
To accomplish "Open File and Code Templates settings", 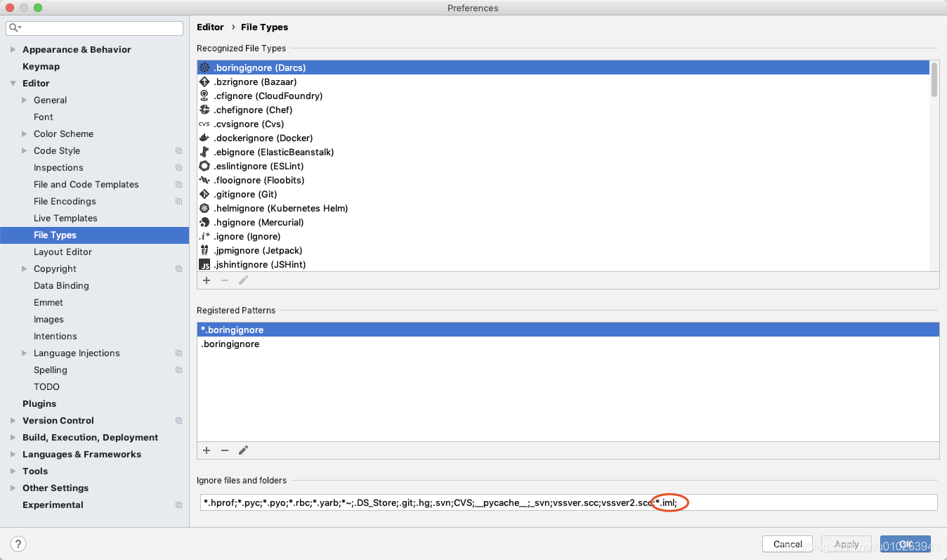I will coord(86,184).
